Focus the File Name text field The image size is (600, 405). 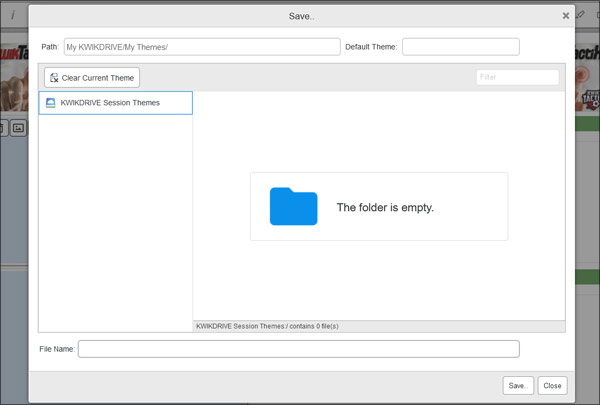coord(298,349)
